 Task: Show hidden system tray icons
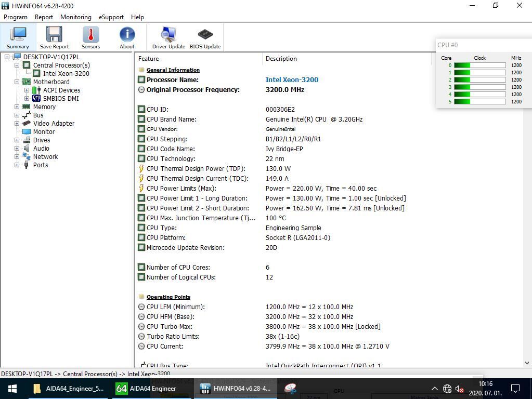[x=434, y=389]
